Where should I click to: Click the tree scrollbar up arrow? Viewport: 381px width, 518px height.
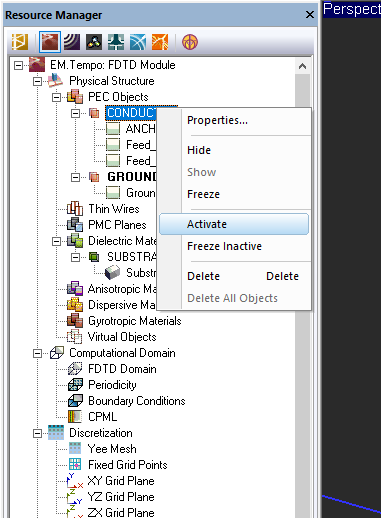coord(302,66)
